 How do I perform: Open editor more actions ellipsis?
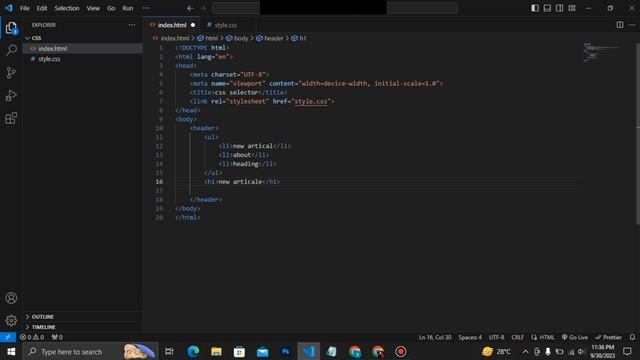(632, 25)
